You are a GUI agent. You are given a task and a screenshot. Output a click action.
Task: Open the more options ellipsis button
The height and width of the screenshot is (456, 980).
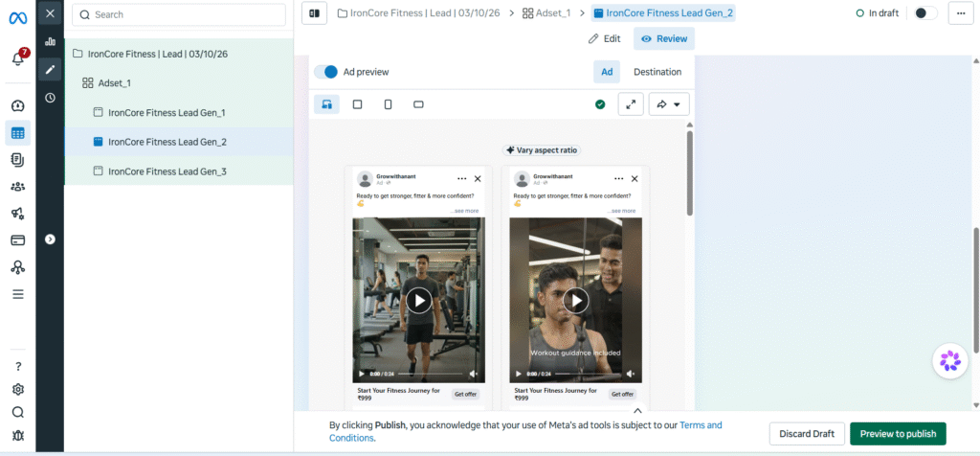[x=961, y=13]
